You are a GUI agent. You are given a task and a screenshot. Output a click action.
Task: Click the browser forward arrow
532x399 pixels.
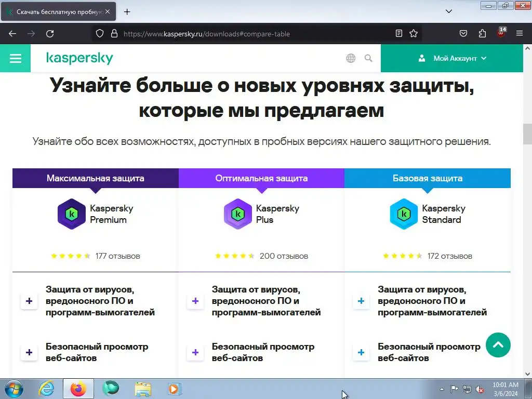point(31,34)
